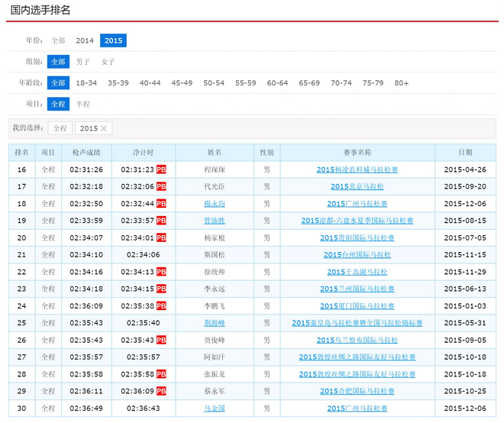Remove the 2015 filter tag with ×
The height and width of the screenshot is (423, 504).
click(104, 128)
